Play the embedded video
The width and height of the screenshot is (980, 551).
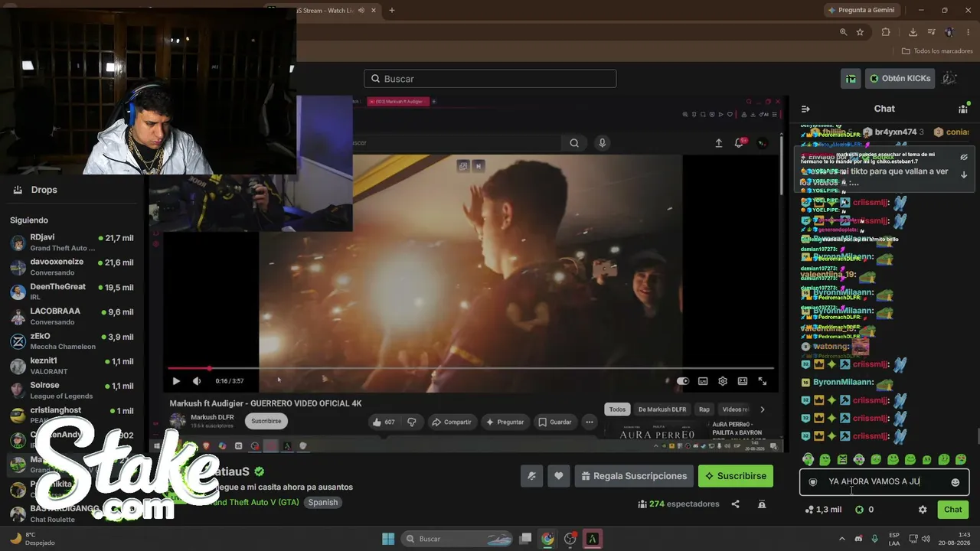(x=176, y=381)
